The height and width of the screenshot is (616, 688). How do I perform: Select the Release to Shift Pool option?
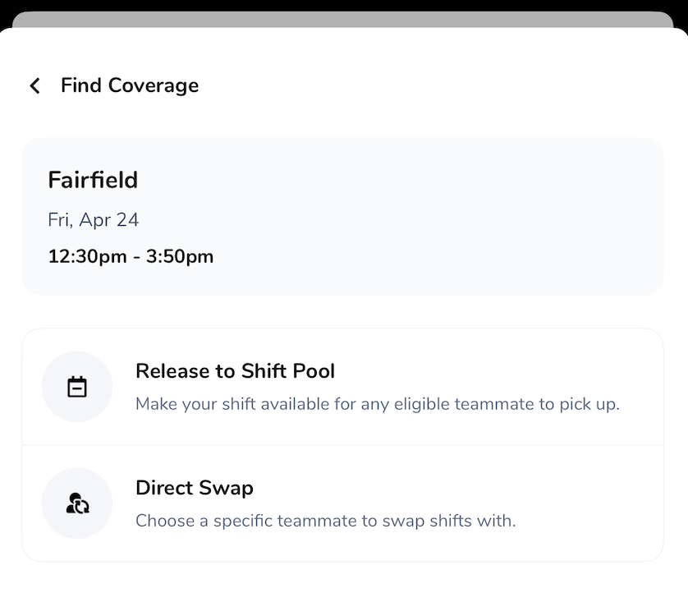235,371
